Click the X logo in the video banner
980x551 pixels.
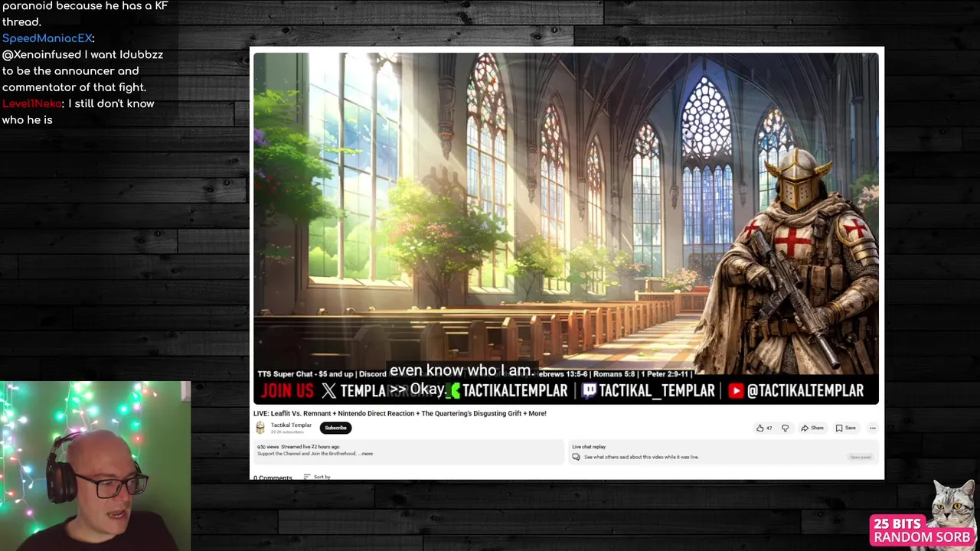pos(328,390)
